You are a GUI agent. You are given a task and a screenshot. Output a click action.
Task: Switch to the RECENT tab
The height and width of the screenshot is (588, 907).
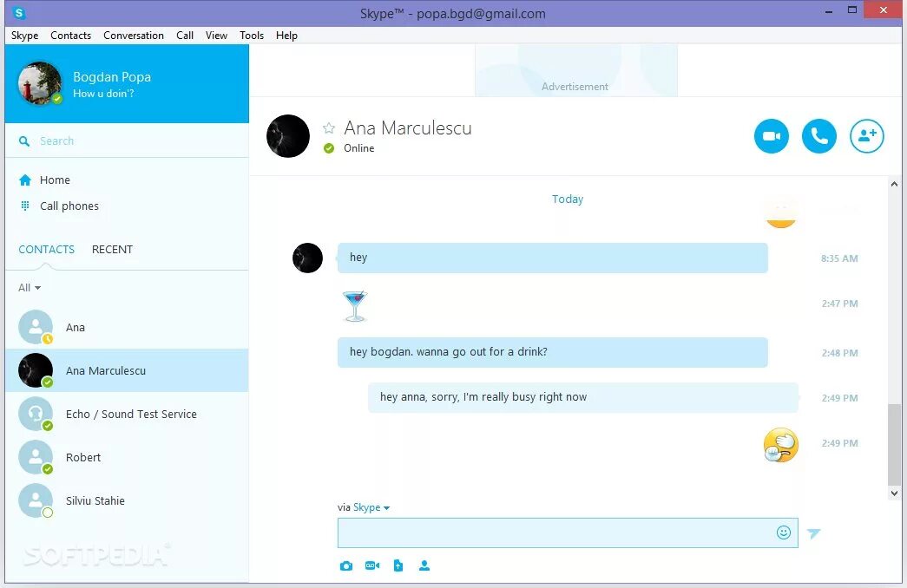tap(112, 249)
